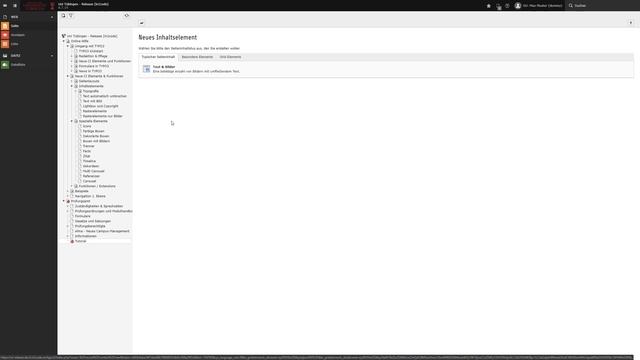
Task: Open Gesetze und Satzungen page
Action: 93,221
